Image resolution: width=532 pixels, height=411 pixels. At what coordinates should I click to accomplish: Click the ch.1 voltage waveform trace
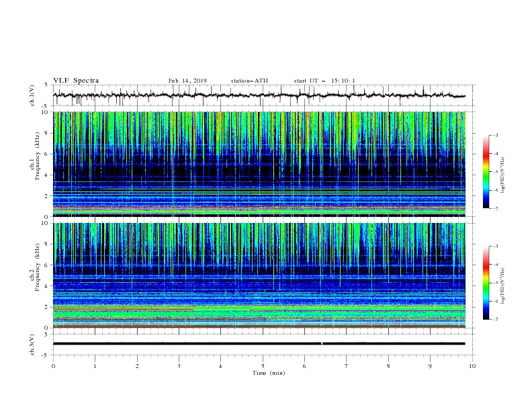point(259,95)
